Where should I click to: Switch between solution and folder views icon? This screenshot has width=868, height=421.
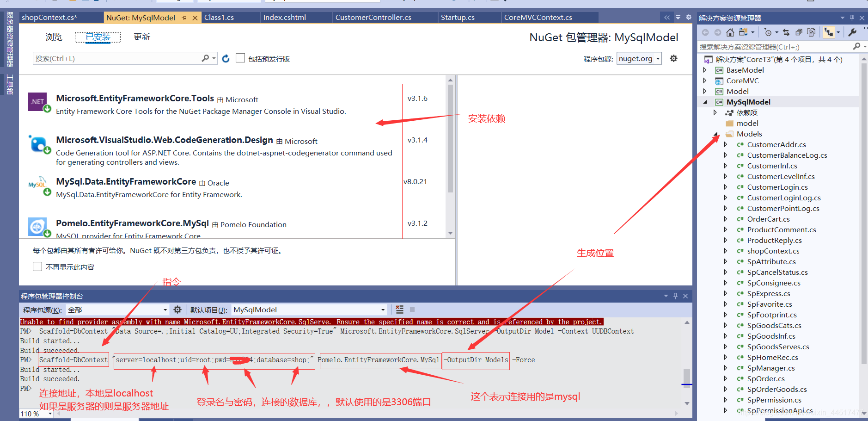coord(743,32)
